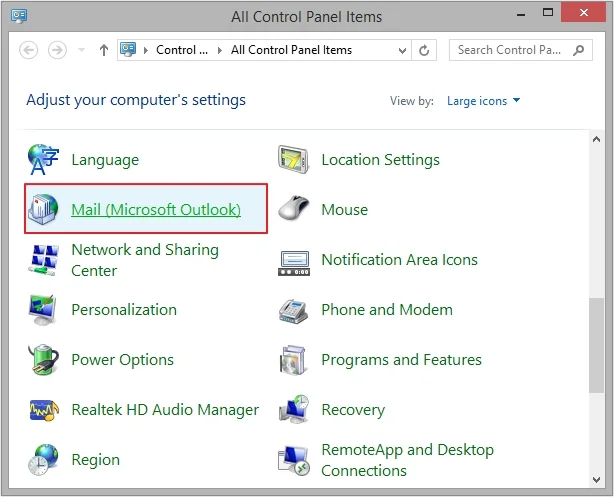Click the RemoteApp and Desktop Connections icon

click(x=294, y=460)
